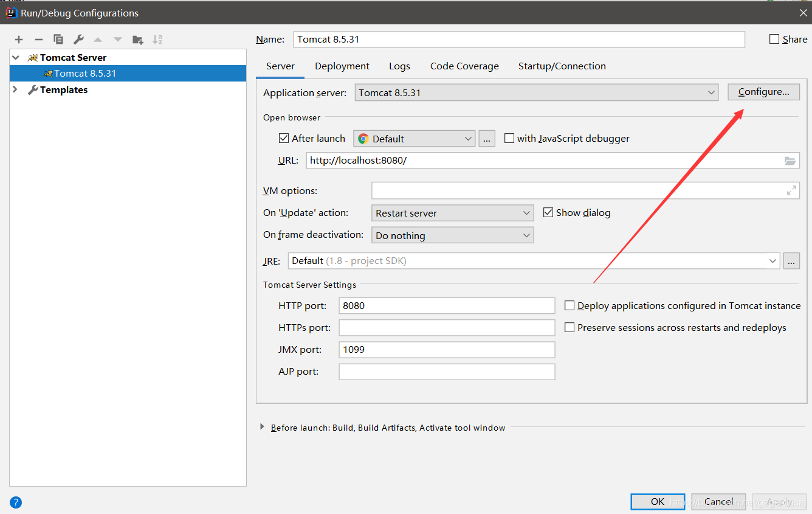Click the Apply button
812x514 pixels.
tap(779, 501)
